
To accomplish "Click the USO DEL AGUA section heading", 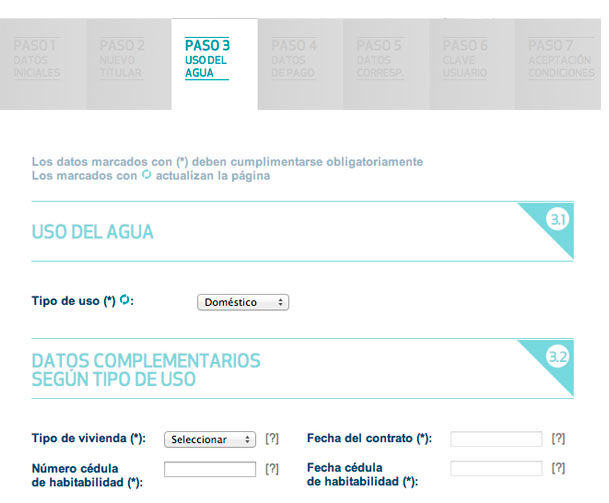I will click(92, 232).
